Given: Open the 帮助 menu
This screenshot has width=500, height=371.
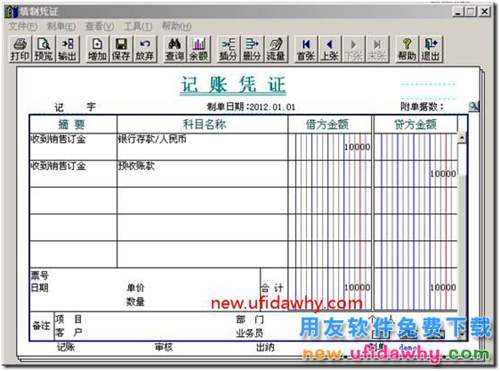Looking at the screenshot, I should coord(177,26).
